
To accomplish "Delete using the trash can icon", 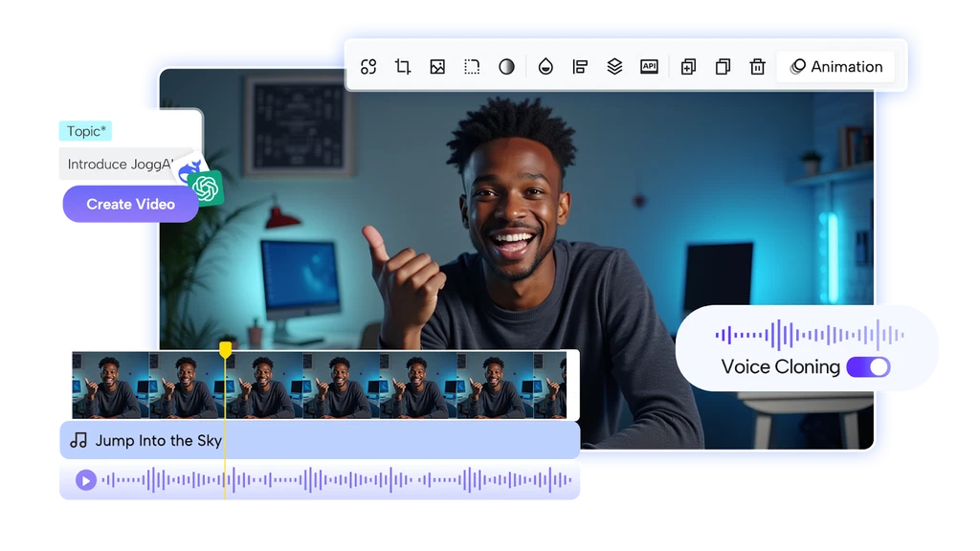I will [x=757, y=67].
